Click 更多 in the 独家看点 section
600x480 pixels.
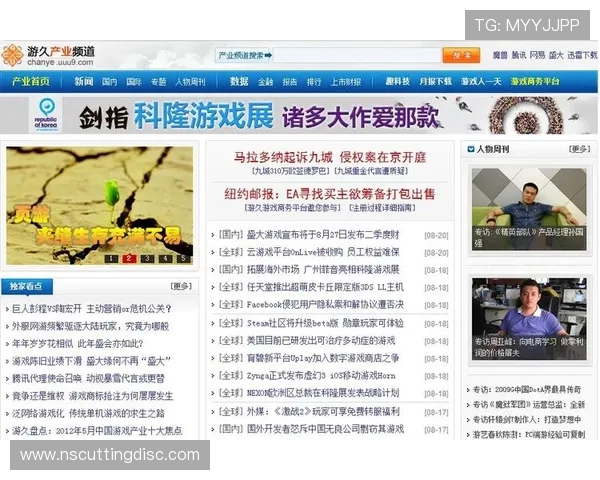click(181, 286)
